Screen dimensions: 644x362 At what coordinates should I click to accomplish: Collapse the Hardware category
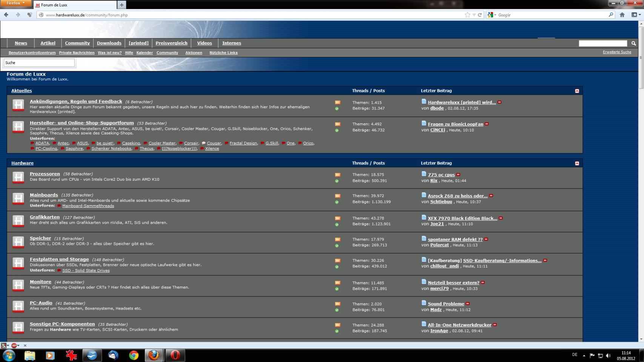pyautogui.click(x=577, y=163)
